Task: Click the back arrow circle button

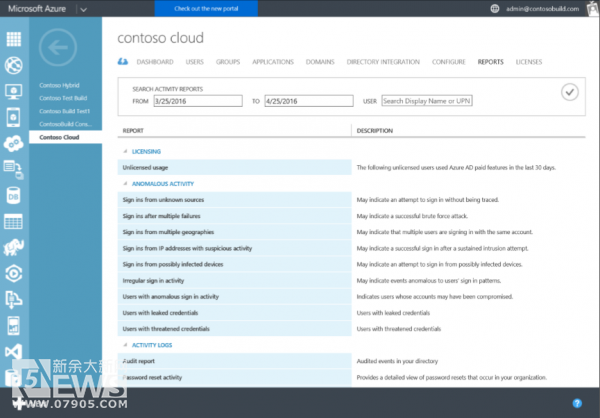Action: (x=58, y=47)
